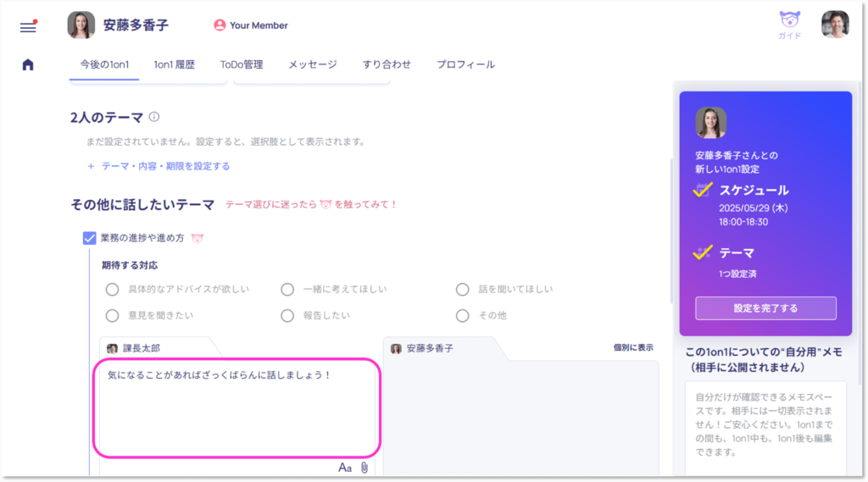Click 個別に表示 link
This screenshot has width=868, height=482.
click(x=633, y=347)
